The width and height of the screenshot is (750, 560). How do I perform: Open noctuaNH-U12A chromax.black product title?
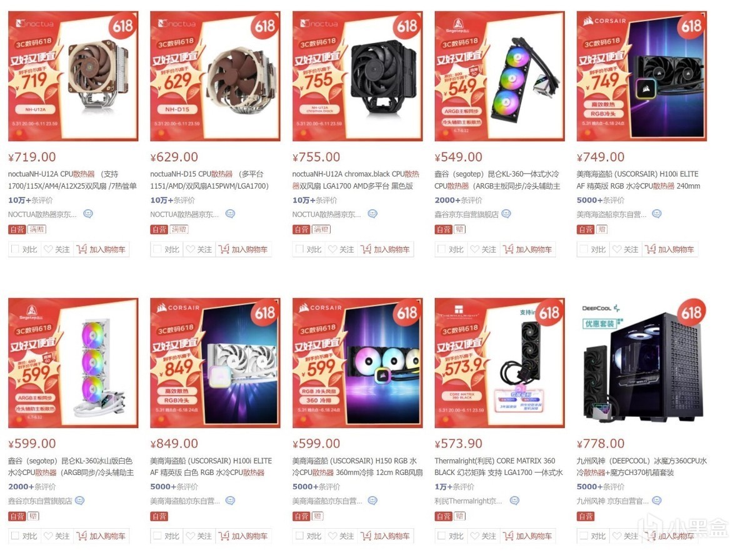(x=356, y=180)
